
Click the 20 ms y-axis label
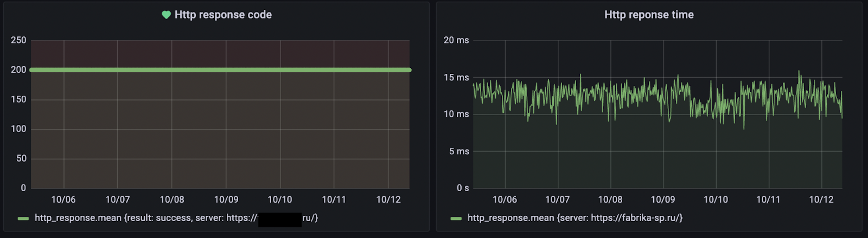456,40
